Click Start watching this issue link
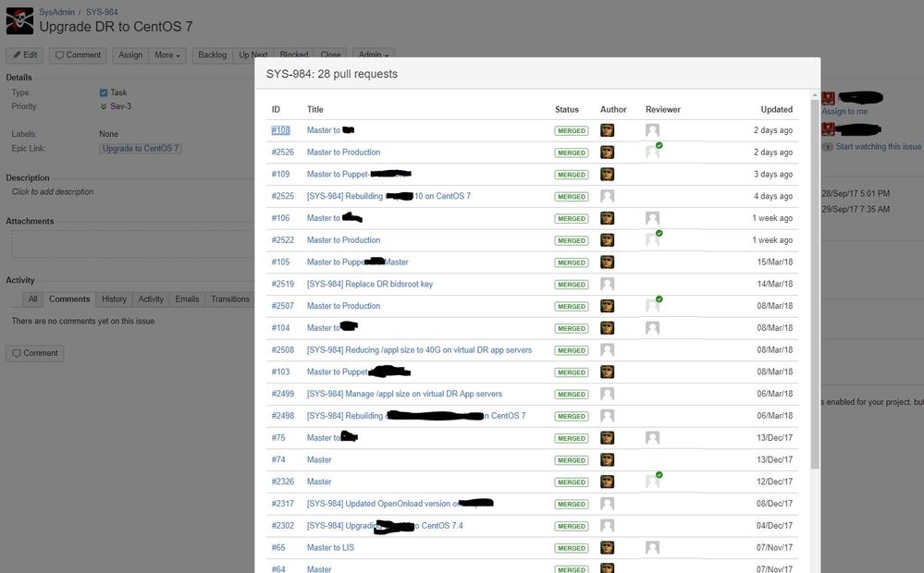 (878, 147)
